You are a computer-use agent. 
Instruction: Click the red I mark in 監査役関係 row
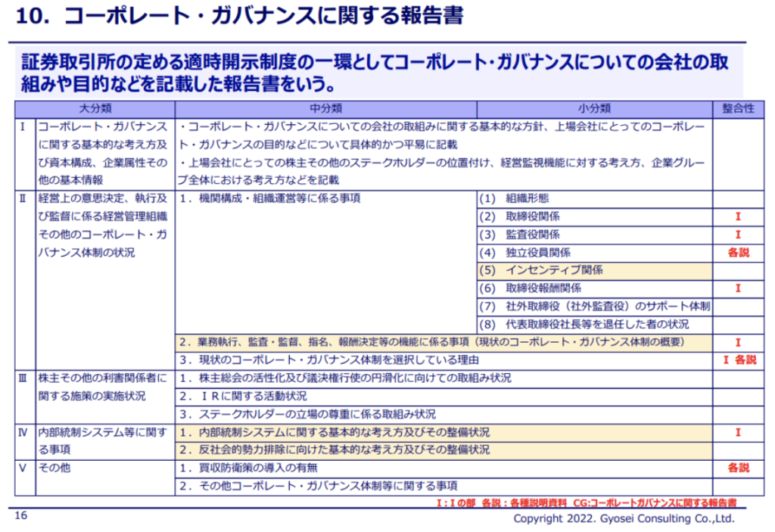(738, 235)
